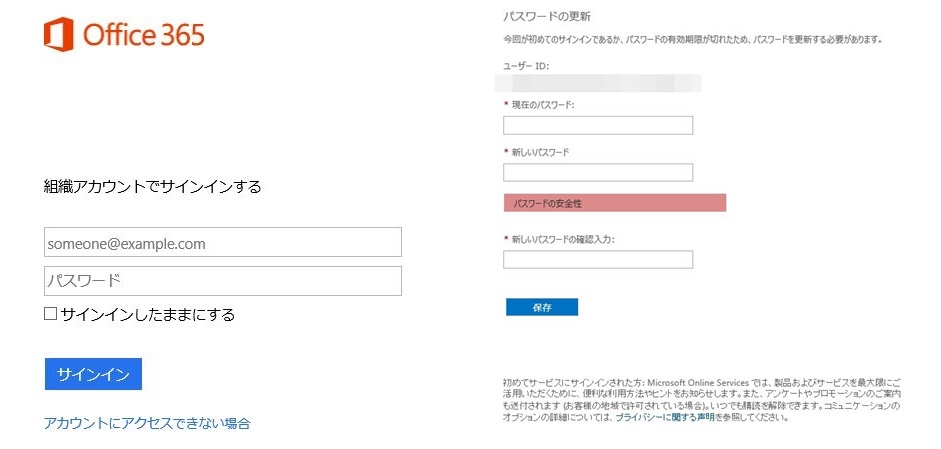Focus the someone@example.com email field
Screen dimensions: 941x449
click(222, 242)
